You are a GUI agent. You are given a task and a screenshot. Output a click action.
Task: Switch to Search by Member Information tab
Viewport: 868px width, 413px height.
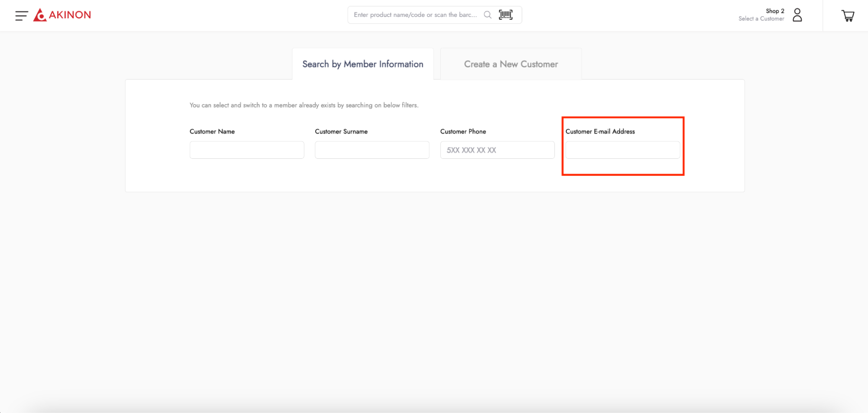(x=363, y=64)
